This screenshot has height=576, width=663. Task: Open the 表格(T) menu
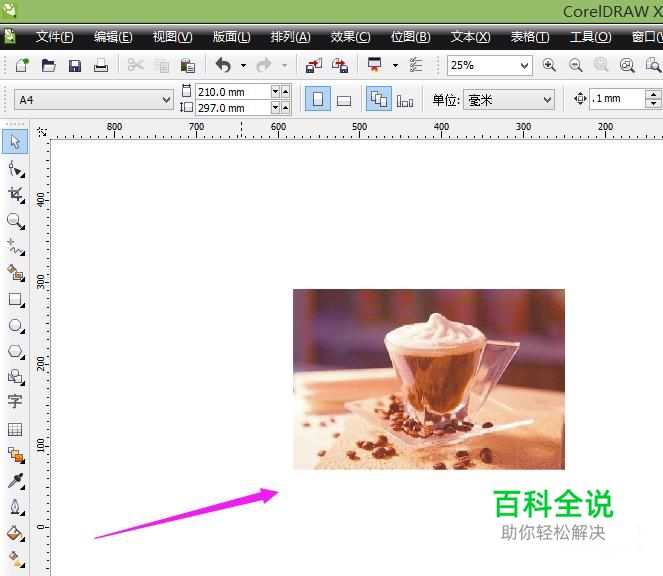(x=530, y=37)
